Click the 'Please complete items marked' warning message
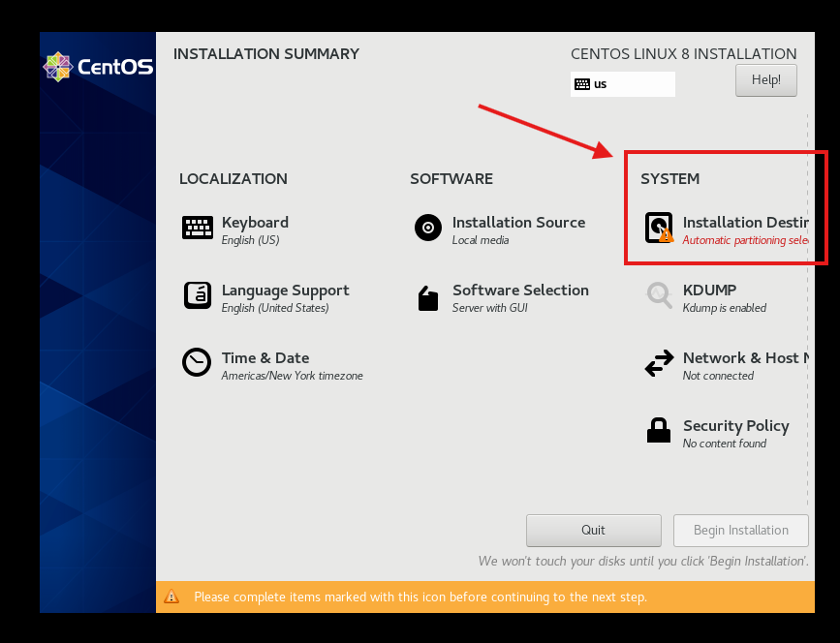Image resolution: width=840 pixels, height=643 pixels. [420, 597]
